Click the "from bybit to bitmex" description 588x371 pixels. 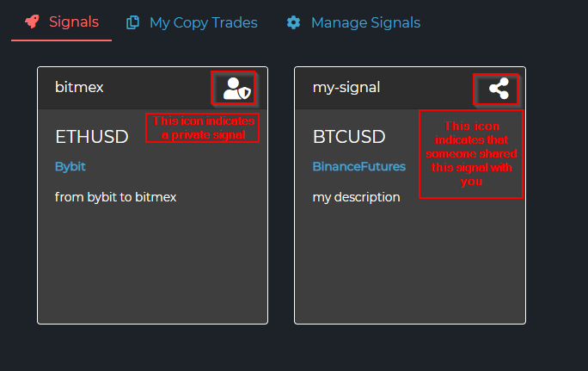tap(115, 197)
